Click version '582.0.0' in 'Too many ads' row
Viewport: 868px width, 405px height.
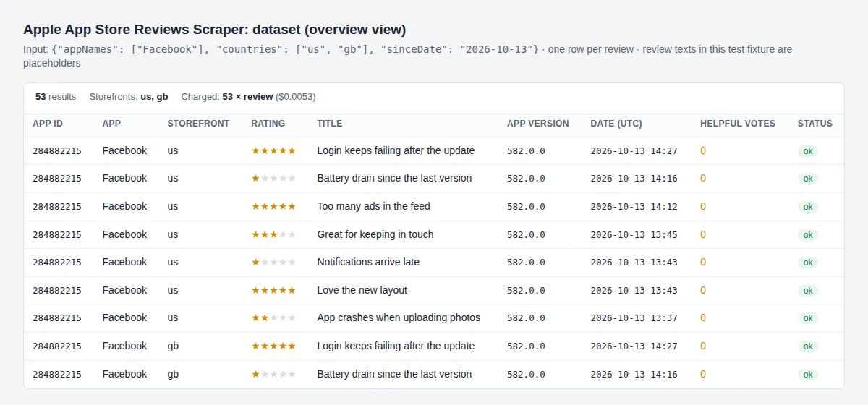click(526, 207)
